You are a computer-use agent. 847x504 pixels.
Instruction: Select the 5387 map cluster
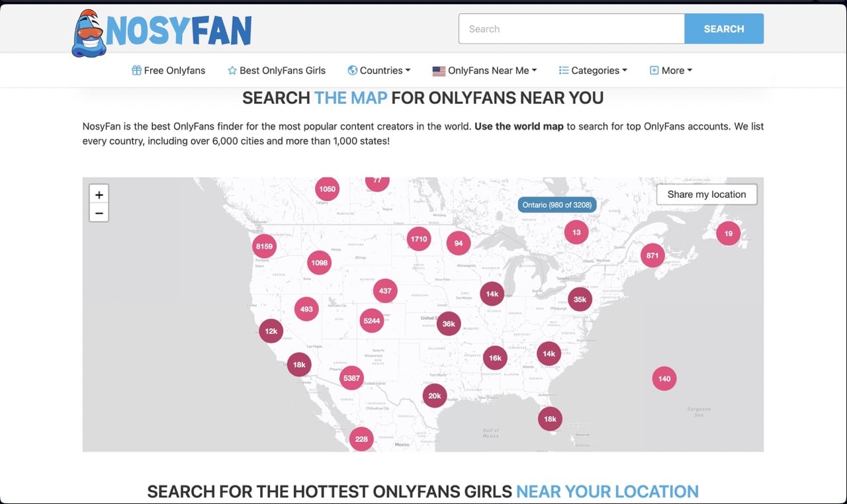point(351,378)
